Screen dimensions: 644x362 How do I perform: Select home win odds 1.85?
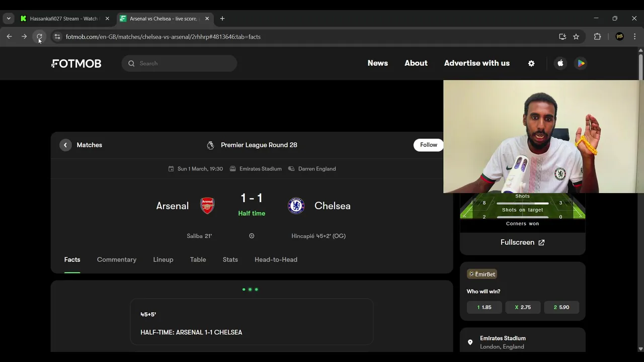[x=485, y=307]
